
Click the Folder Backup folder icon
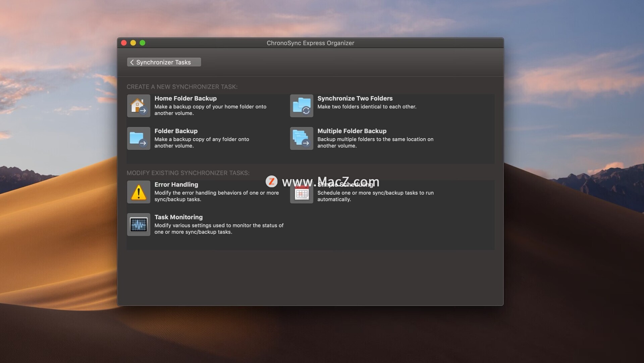pos(139,138)
